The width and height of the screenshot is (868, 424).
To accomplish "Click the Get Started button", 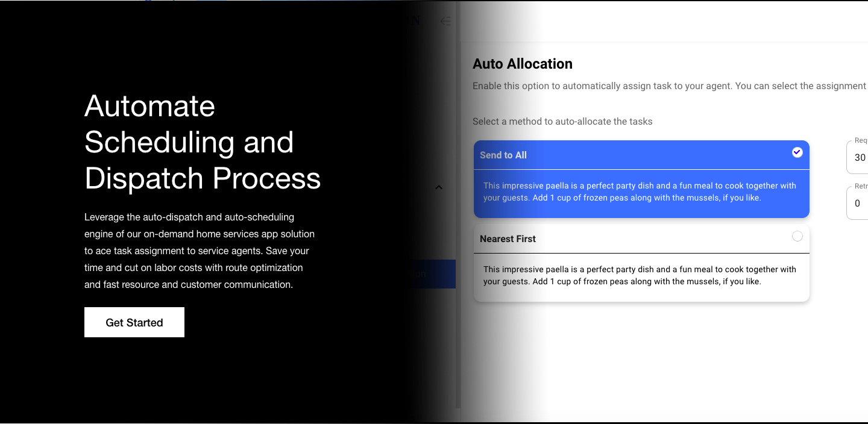I will click(134, 322).
